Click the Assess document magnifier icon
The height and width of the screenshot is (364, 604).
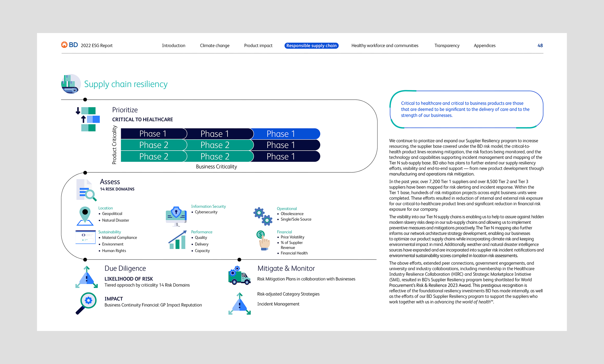(86, 190)
